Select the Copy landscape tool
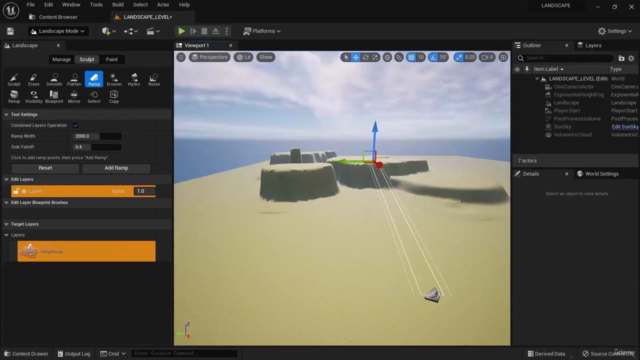640x360 pixels. click(x=114, y=97)
